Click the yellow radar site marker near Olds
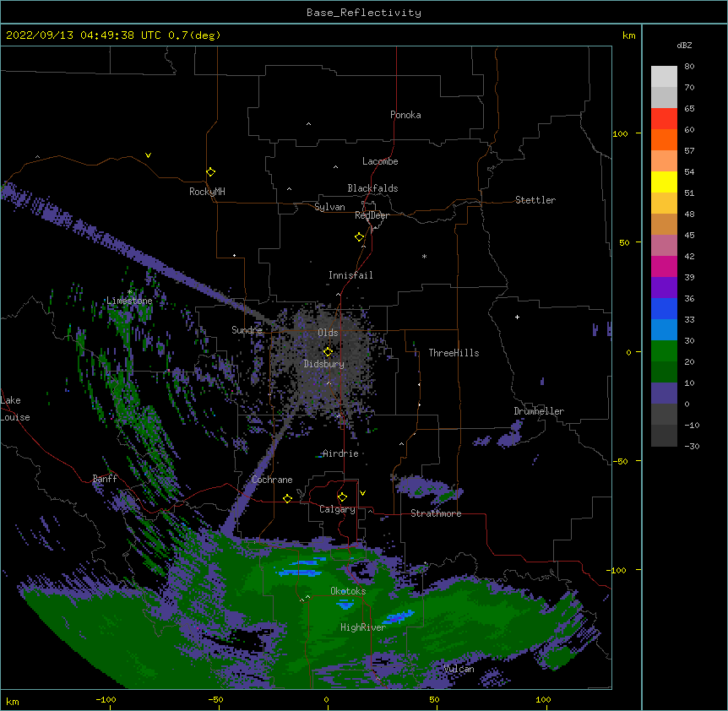Image resolution: width=728 pixels, height=711 pixels. click(328, 352)
